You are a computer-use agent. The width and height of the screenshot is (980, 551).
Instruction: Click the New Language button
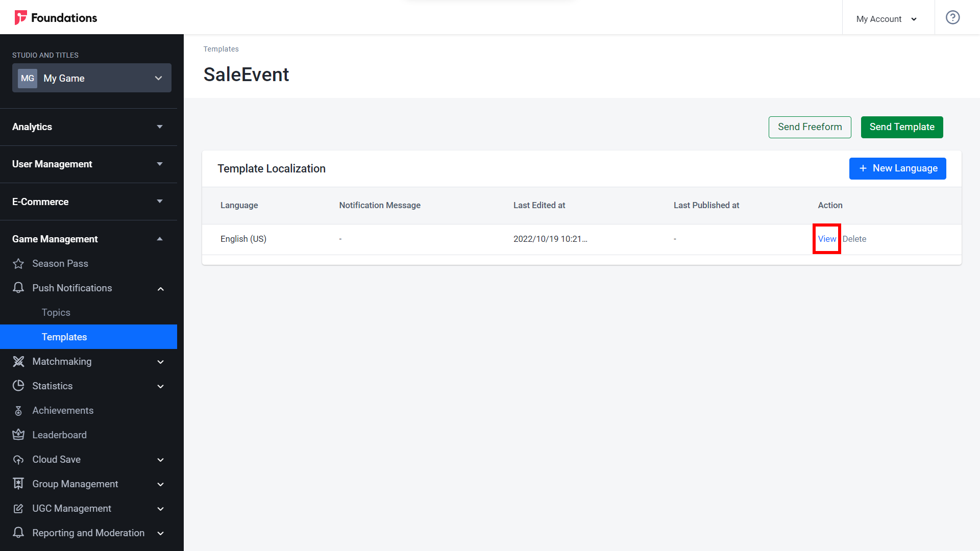click(x=898, y=168)
